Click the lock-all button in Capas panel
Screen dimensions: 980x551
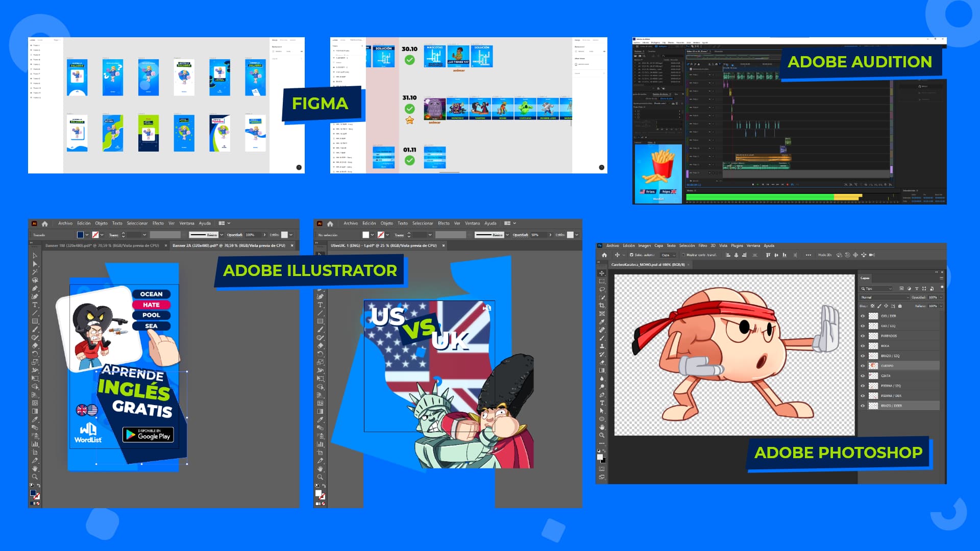[x=900, y=306]
